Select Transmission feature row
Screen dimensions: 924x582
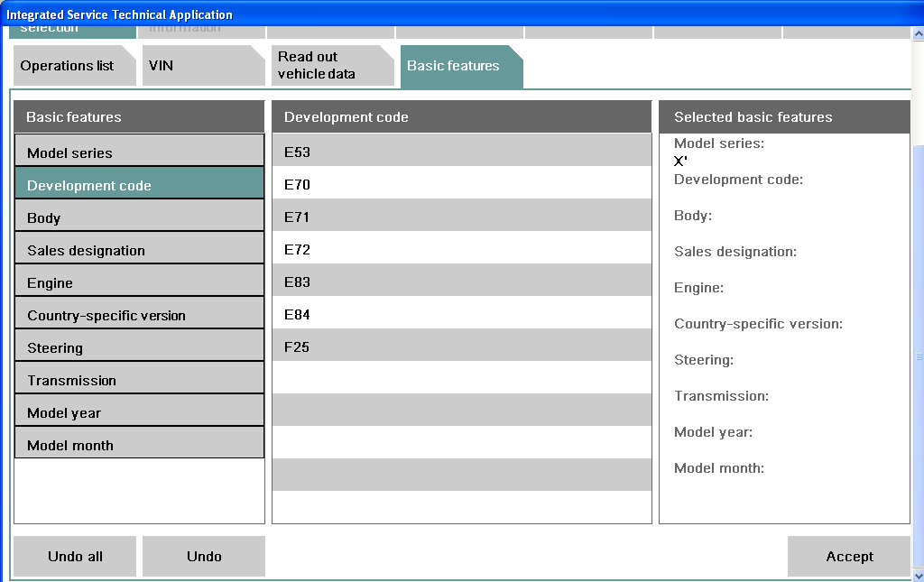[x=139, y=377]
